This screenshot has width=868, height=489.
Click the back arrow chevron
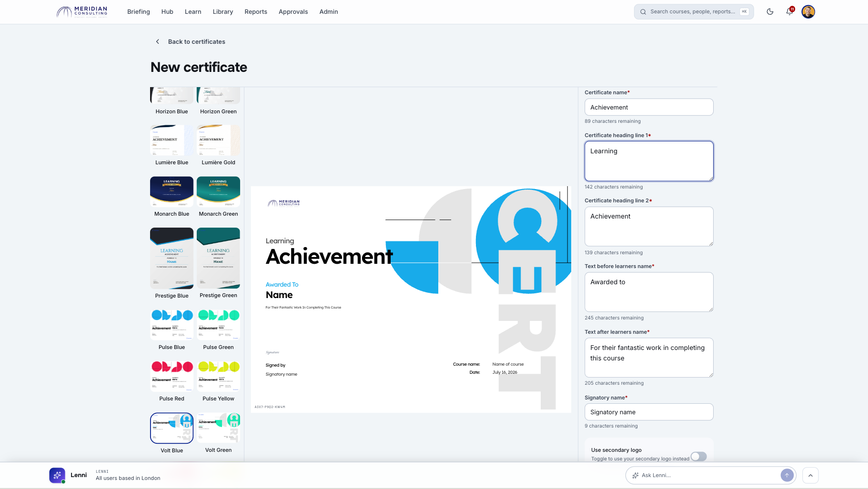[x=158, y=42]
